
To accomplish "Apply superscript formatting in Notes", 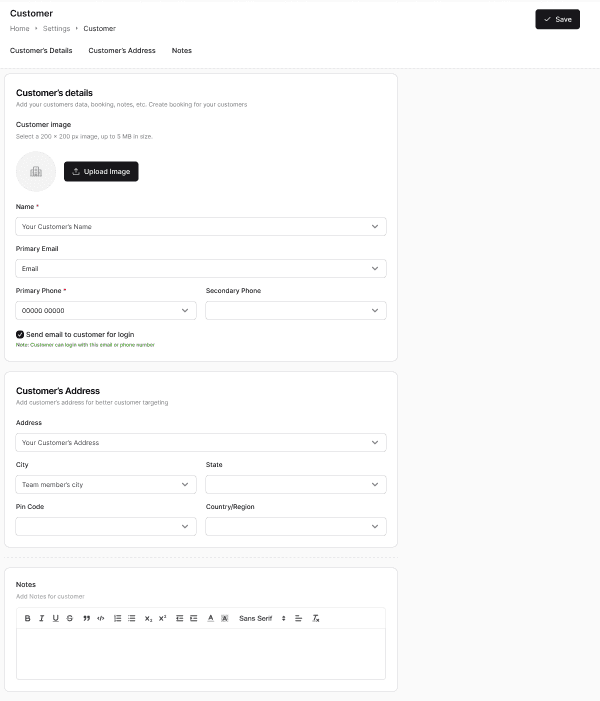I will point(162,618).
